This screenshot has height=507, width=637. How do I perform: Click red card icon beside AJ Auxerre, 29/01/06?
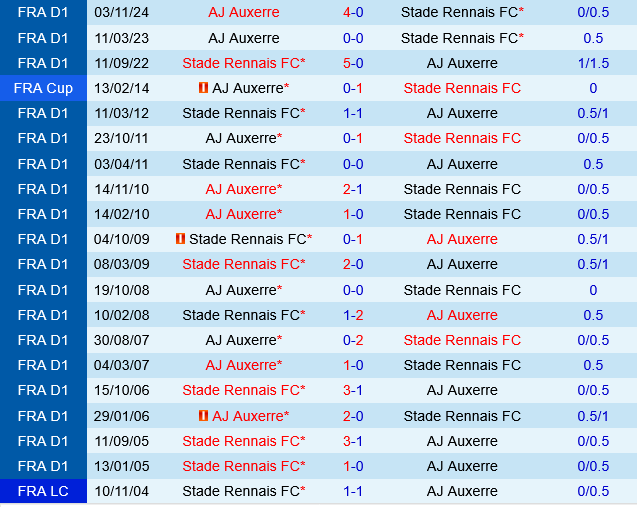coord(203,416)
